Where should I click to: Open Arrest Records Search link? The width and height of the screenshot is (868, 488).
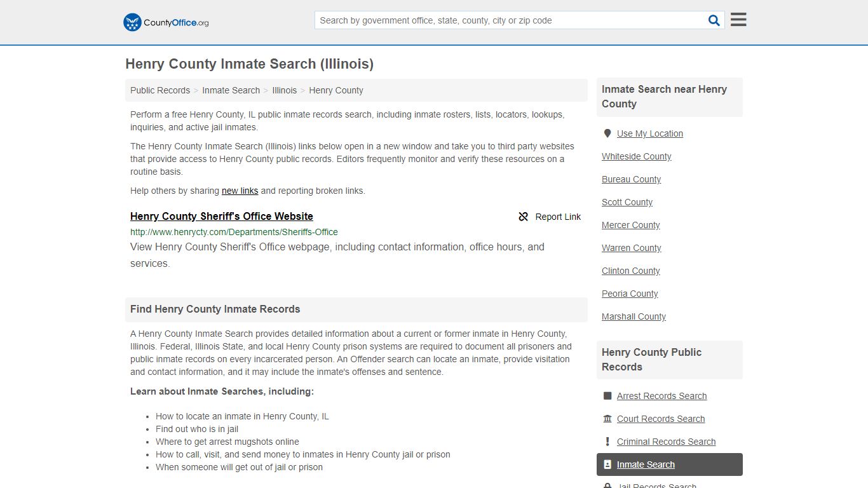661,396
